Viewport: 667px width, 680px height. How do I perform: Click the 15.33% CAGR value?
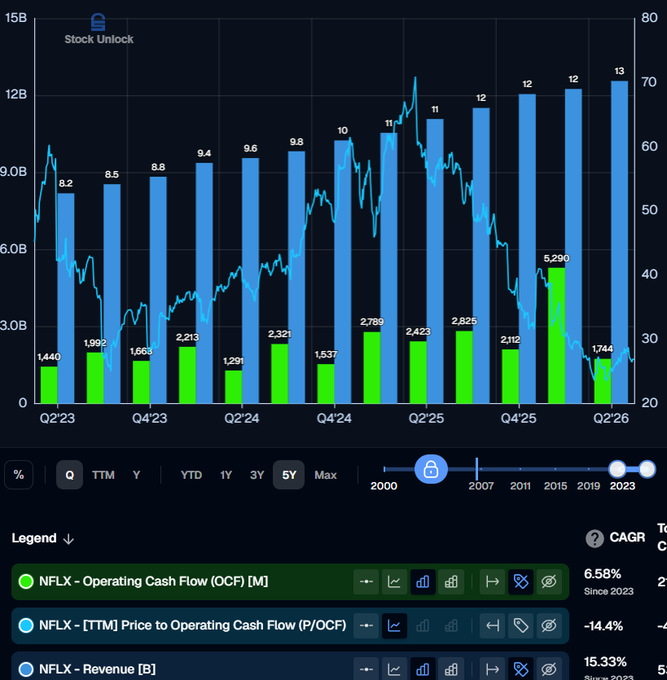pos(605,662)
